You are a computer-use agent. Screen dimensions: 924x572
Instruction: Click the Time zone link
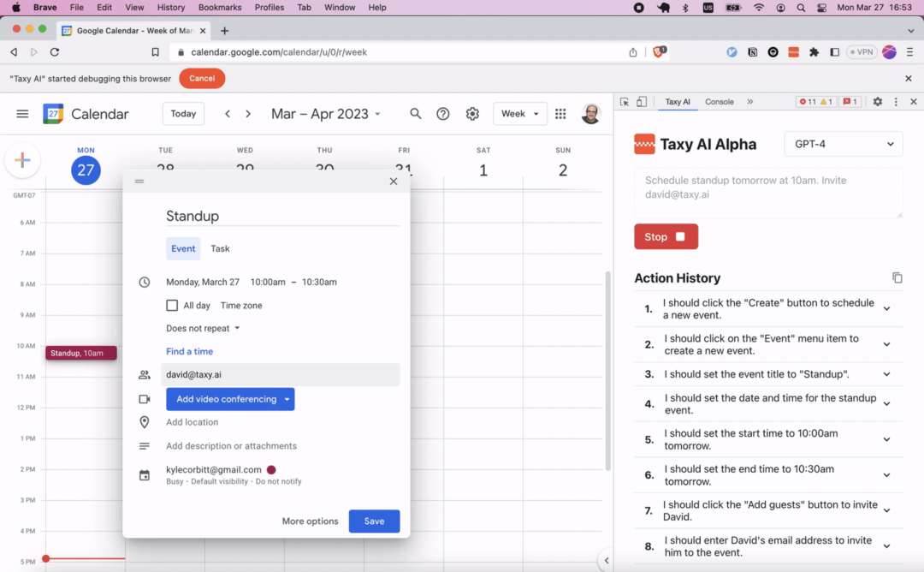click(x=241, y=306)
